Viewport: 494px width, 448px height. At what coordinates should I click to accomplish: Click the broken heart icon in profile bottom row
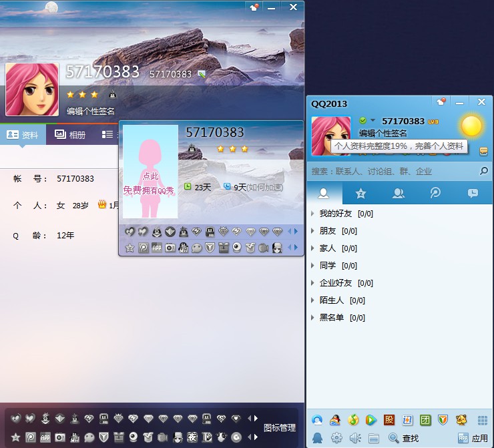[x=16, y=419]
